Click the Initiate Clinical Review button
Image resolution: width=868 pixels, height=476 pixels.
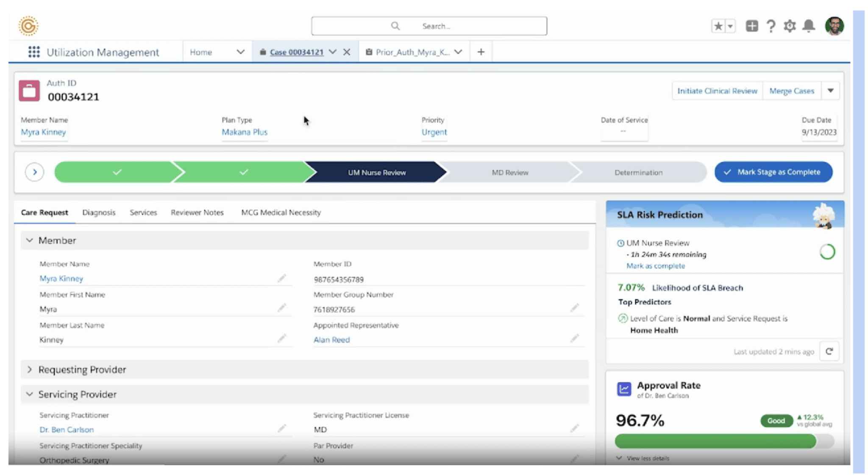pos(717,90)
